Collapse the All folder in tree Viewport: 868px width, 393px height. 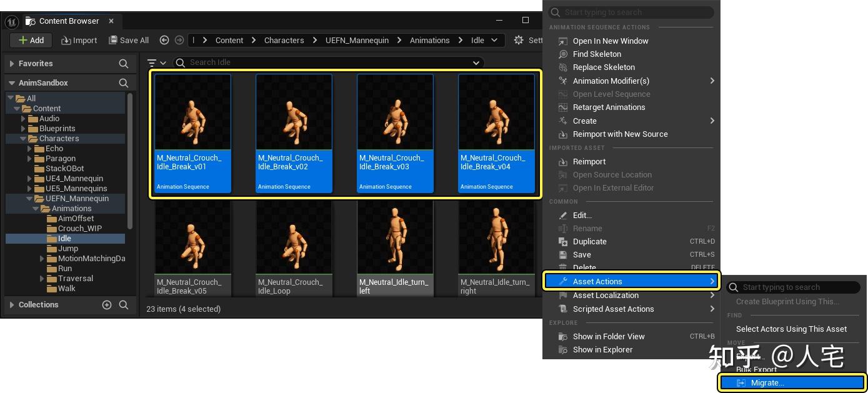11,98
